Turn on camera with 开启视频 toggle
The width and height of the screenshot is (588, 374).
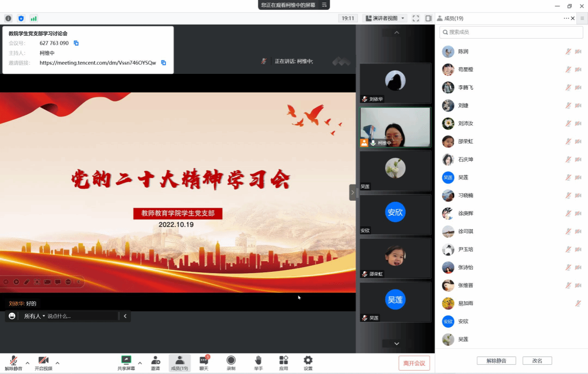click(x=43, y=360)
